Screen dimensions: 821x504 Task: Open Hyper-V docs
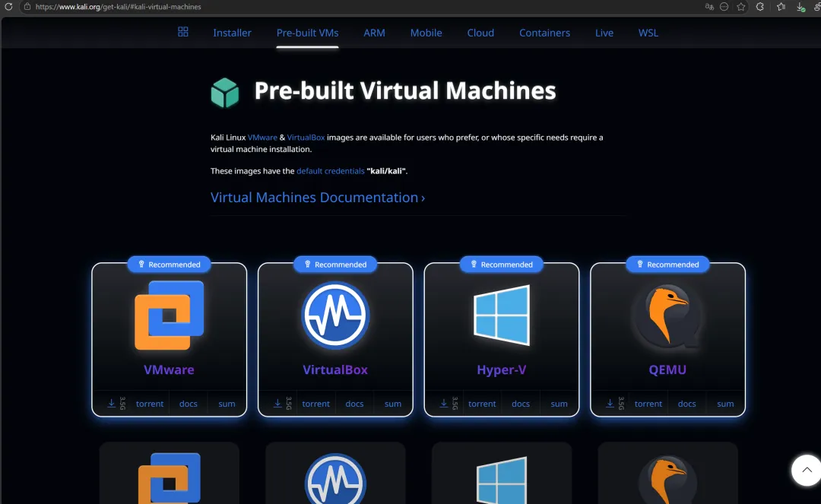point(521,404)
